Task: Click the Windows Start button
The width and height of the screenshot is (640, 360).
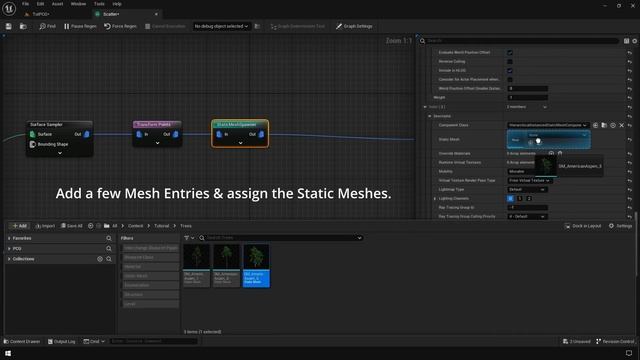Action: pyautogui.click(x=8, y=353)
